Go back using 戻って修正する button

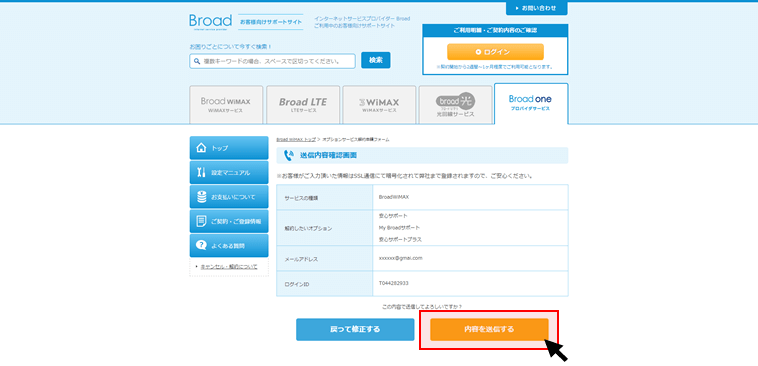[355, 329]
